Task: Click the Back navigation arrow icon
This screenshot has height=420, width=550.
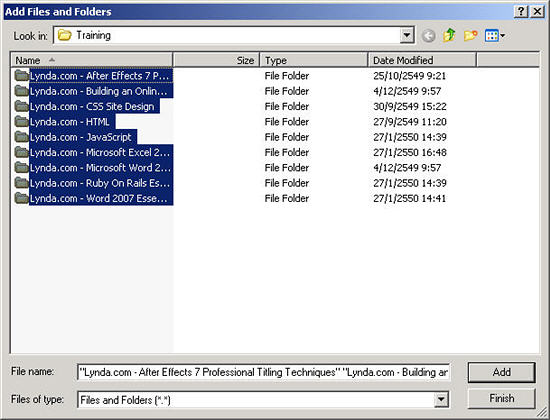Action: pyautogui.click(x=428, y=35)
